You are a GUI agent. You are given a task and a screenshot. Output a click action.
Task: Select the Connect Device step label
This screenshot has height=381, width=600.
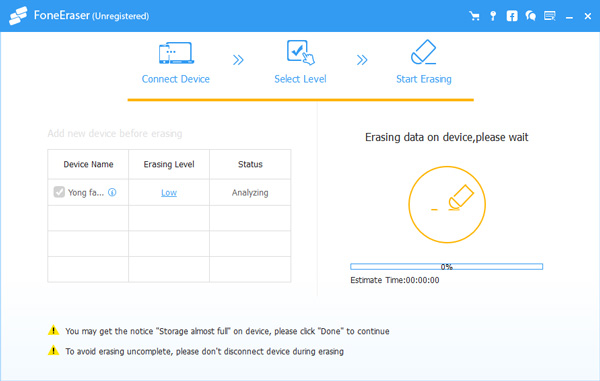(x=176, y=79)
